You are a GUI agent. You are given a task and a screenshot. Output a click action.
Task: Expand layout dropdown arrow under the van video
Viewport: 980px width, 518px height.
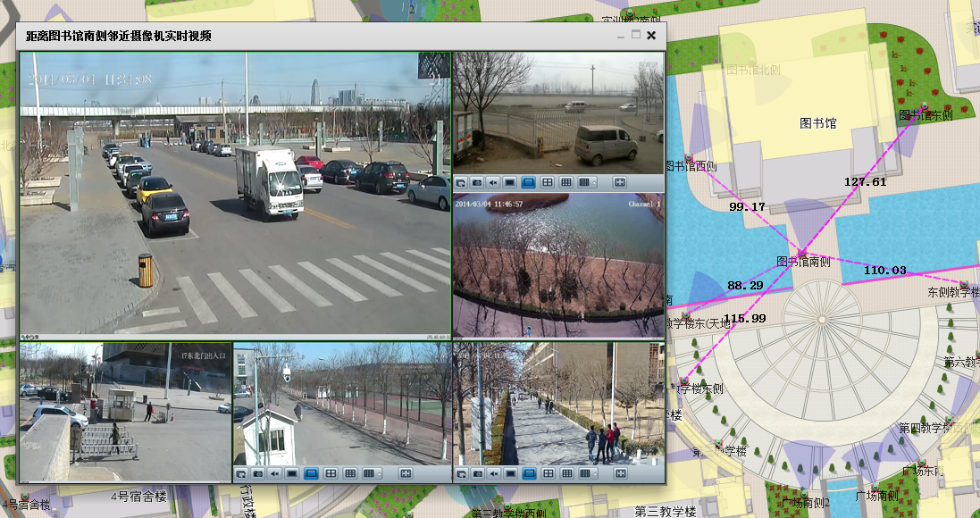(596, 182)
